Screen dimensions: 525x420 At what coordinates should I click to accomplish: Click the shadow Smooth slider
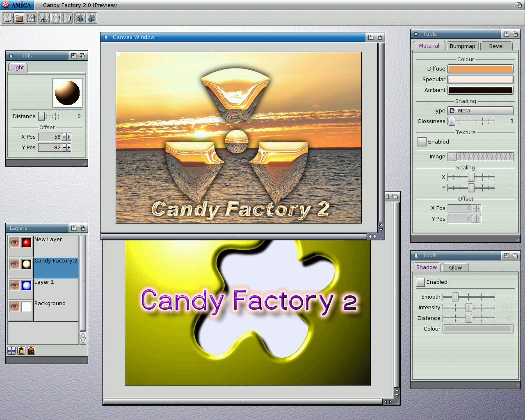pyautogui.click(x=469, y=297)
